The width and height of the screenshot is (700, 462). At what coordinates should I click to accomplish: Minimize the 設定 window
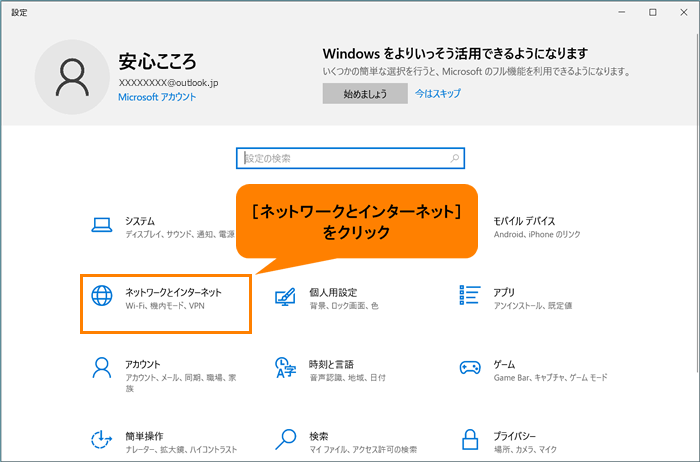(621, 12)
